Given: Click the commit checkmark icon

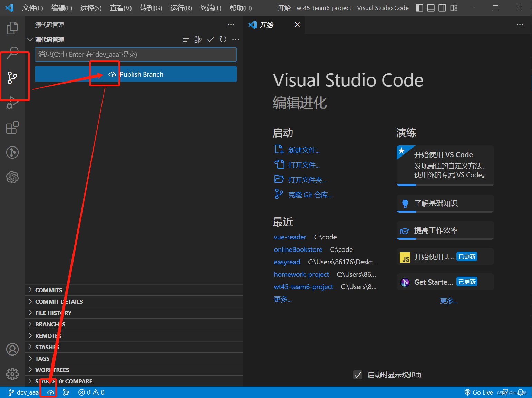Looking at the screenshot, I should pyautogui.click(x=211, y=40).
